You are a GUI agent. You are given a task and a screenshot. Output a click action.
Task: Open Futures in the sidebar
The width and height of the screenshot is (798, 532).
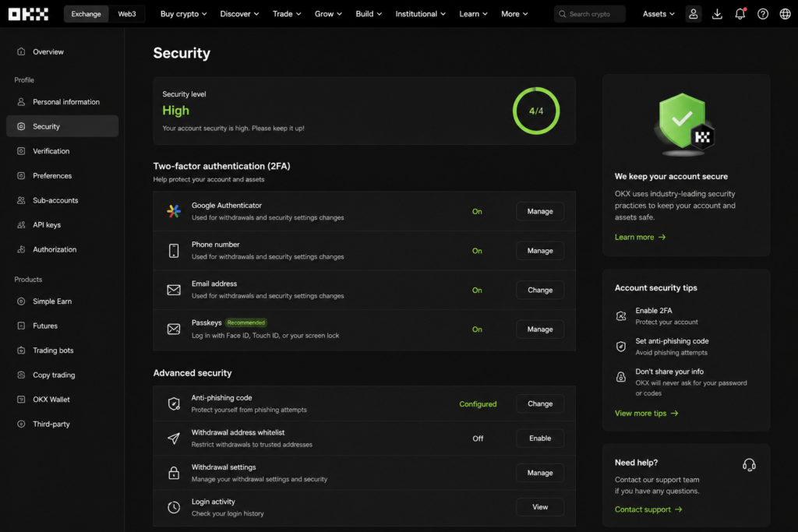click(x=62, y=326)
